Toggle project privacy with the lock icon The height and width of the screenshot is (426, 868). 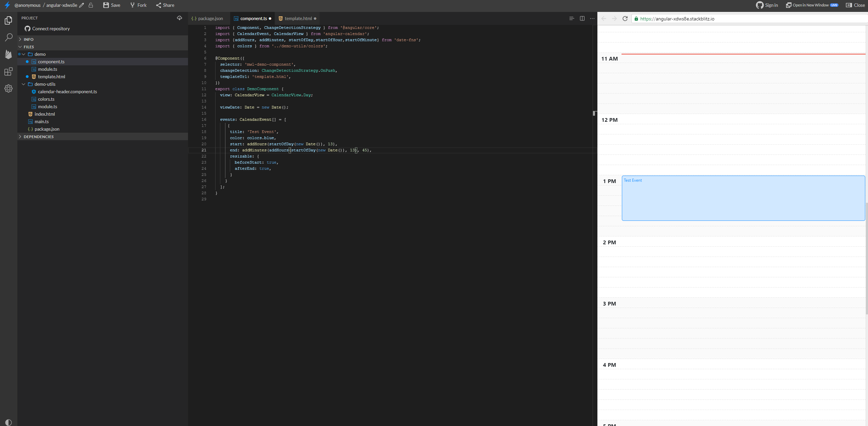[90, 5]
